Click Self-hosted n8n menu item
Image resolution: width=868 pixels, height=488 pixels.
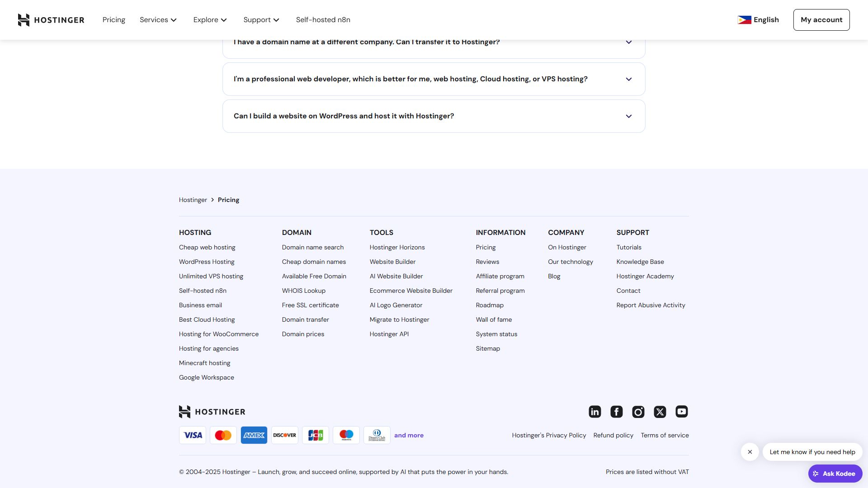pos(323,20)
